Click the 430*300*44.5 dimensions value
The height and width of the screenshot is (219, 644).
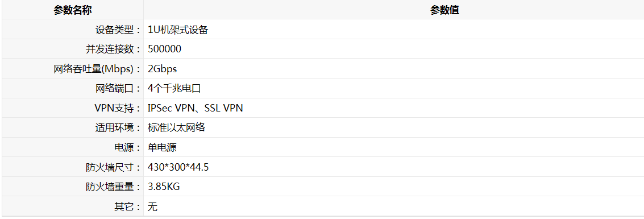(178, 167)
